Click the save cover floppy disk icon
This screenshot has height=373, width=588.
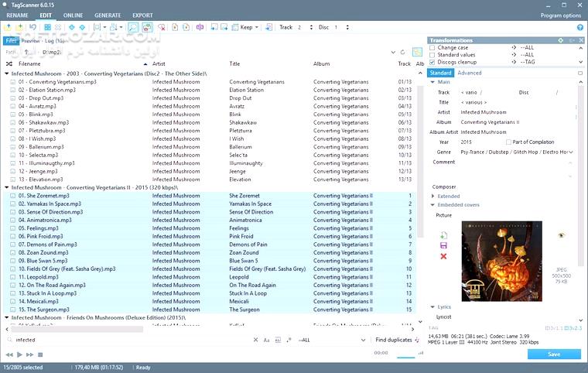coord(443,245)
